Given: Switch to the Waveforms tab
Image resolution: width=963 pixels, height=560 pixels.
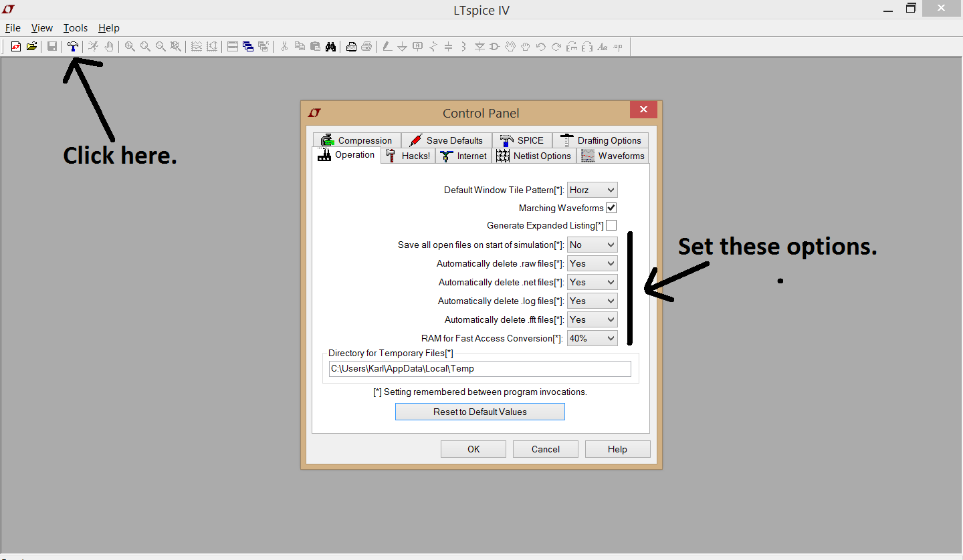Looking at the screenshot, I should pos(613,156).
